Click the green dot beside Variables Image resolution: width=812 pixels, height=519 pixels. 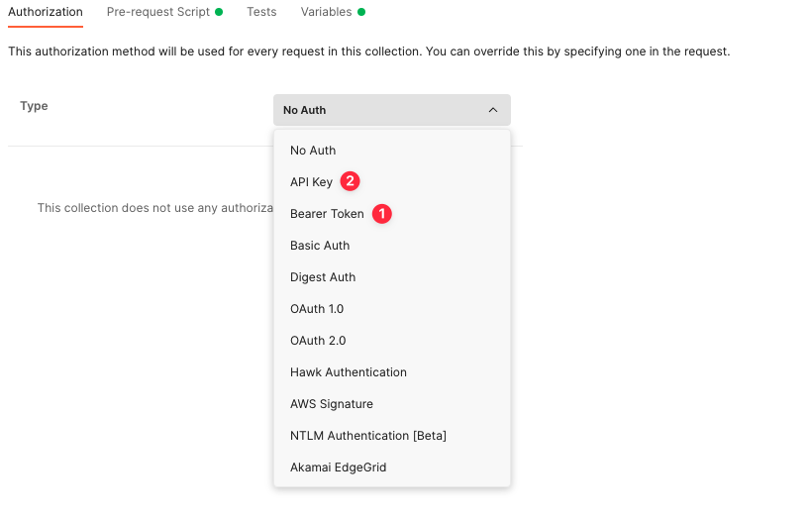[361, 12]
